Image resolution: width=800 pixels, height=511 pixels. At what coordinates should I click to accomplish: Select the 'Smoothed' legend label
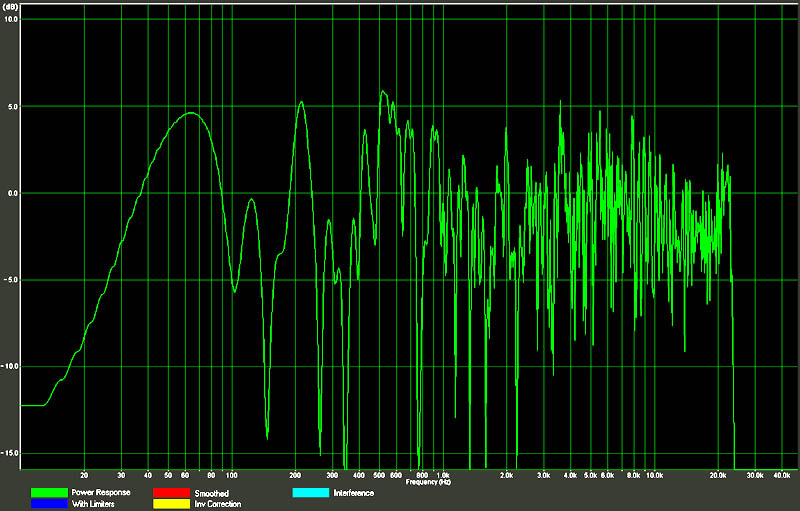click(211, 493)
